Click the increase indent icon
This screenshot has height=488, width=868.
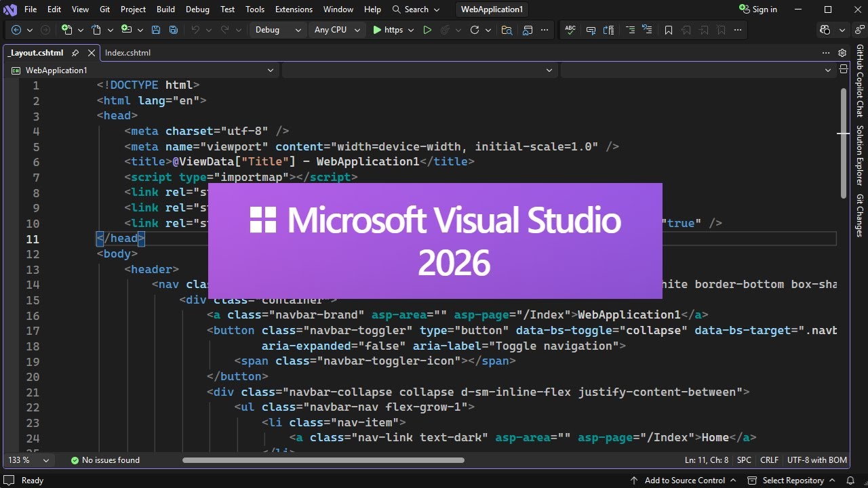(630, 30)
